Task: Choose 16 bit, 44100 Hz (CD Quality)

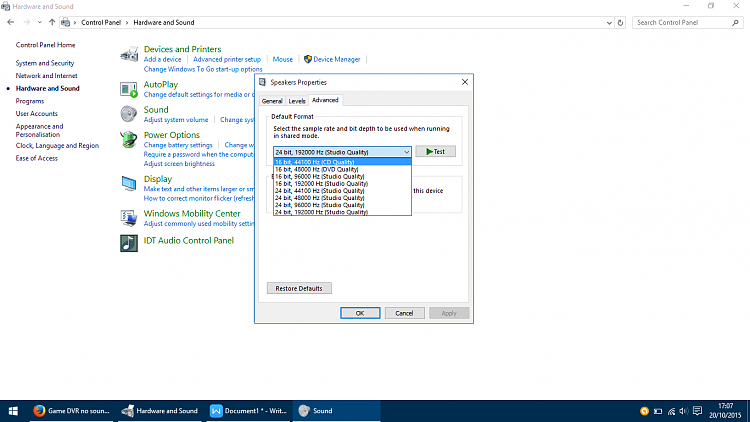Action: click(342, 162)
